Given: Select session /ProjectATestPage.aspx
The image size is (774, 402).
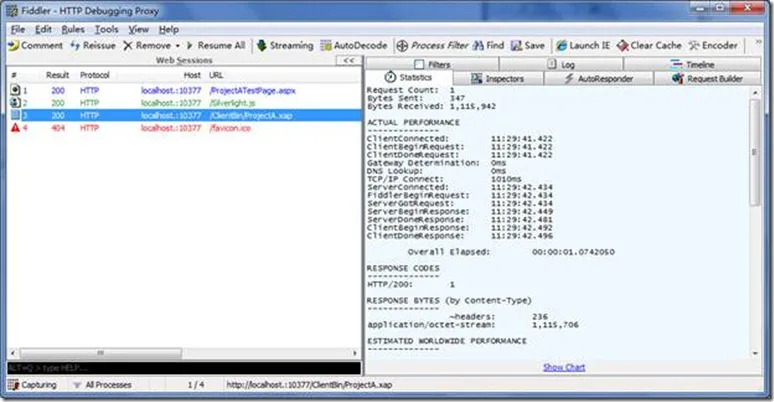Looking at the screenshot, I should tap(185, 90).
